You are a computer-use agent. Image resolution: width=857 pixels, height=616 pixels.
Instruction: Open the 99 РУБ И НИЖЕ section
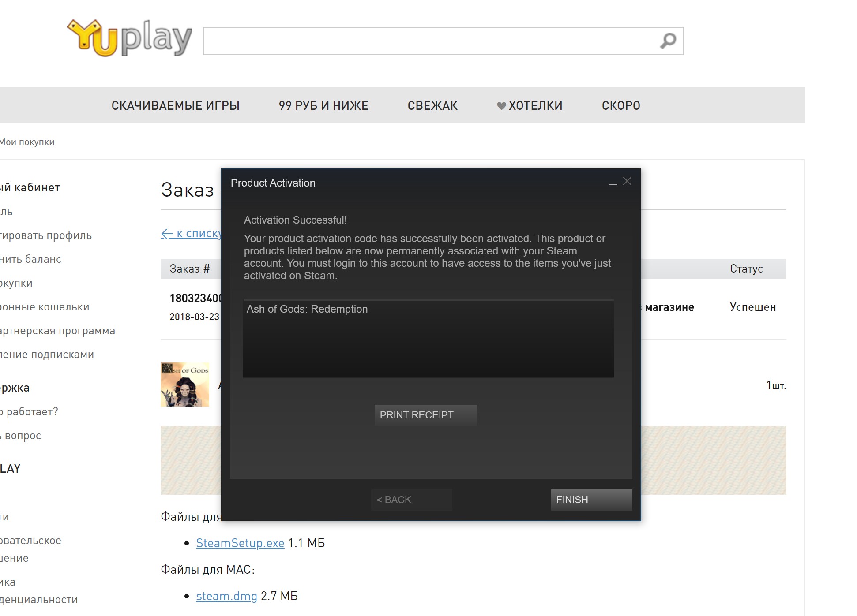point(323,105)
